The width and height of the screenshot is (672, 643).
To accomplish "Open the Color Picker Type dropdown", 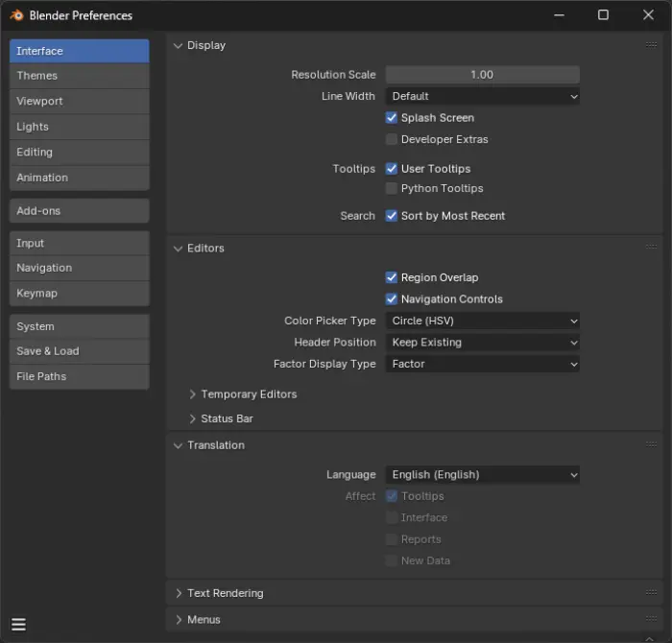I will tap(483, 321).
